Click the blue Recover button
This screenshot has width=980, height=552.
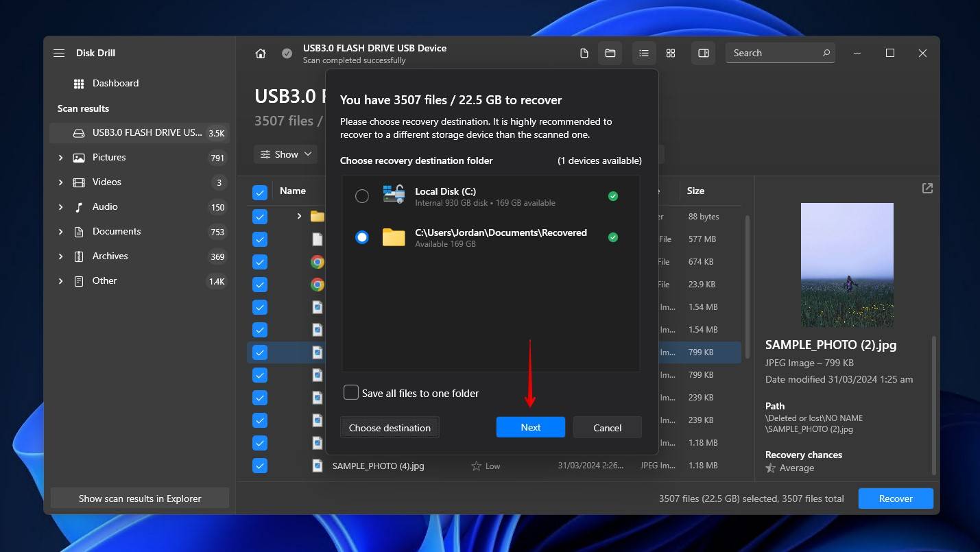point(896,499)
